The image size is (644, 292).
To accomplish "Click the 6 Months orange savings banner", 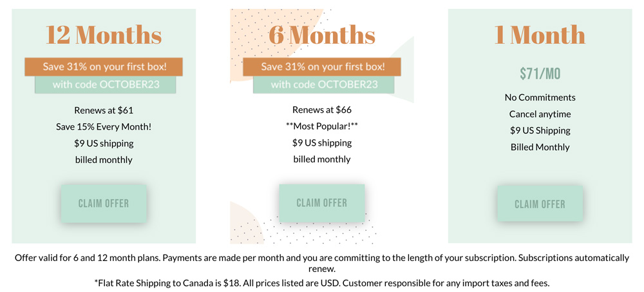I will (322, 66).
